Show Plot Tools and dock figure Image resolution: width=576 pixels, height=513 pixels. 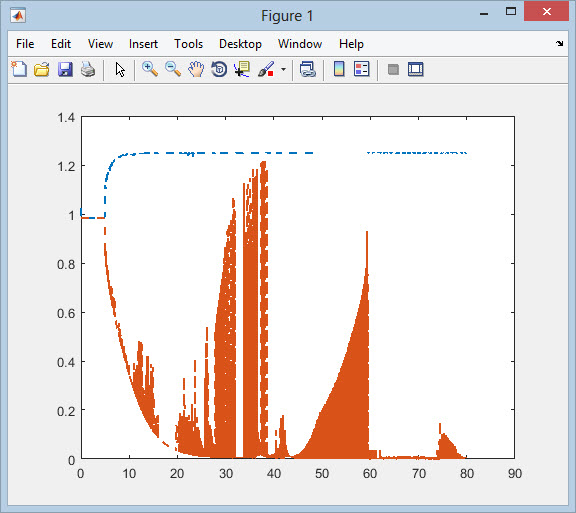coord(415,69)
